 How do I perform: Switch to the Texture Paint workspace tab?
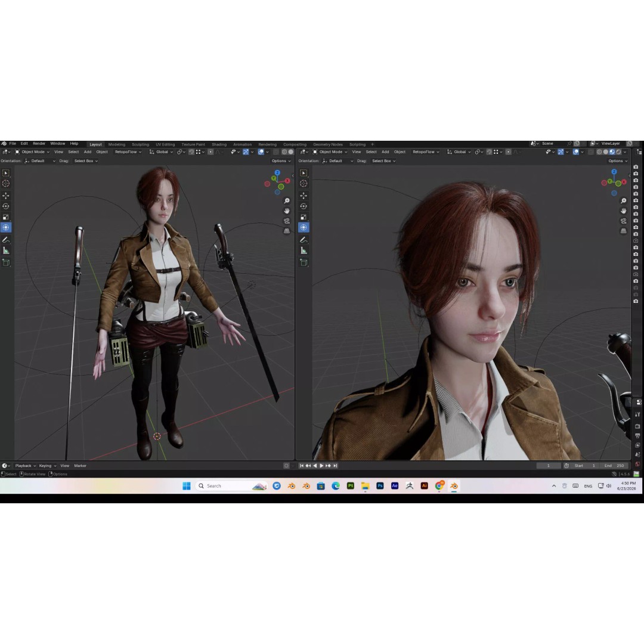193,144
